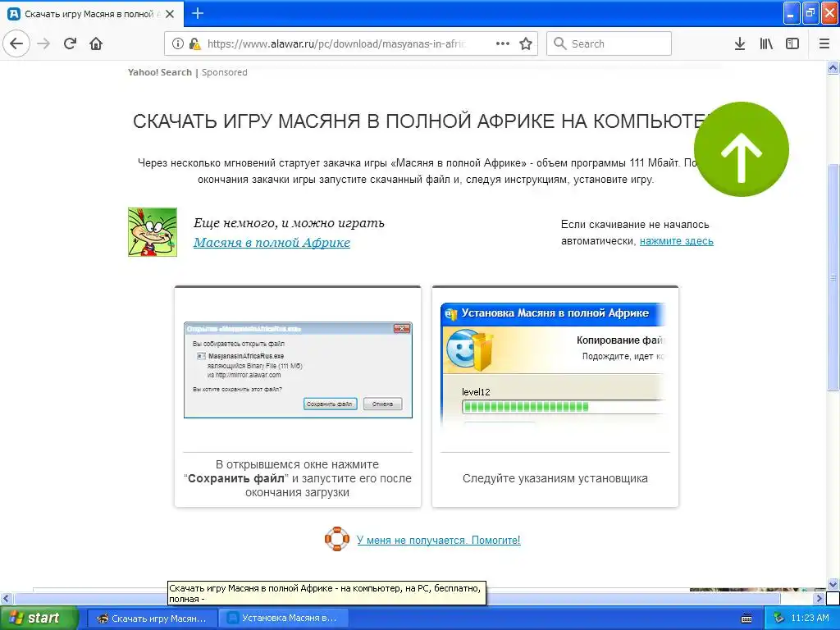Click the 11:23 AM clock
This screenshot has height=630, width=840.
(810, 619)
